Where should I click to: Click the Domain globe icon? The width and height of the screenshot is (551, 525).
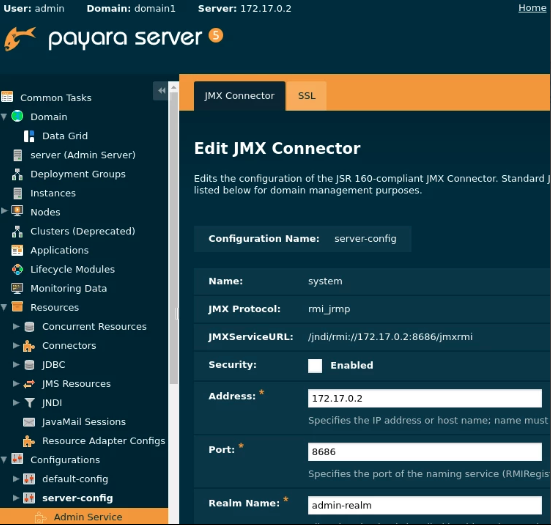17,116
